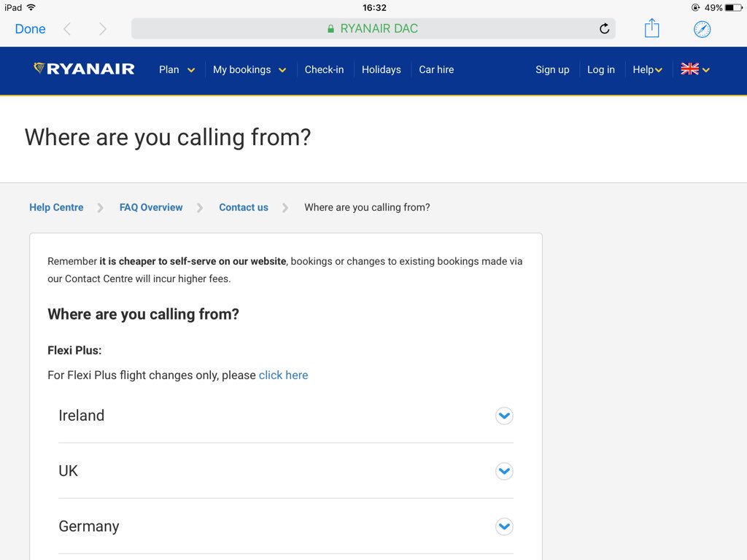
Task: Open the share sheet icon
Action: click(x=651, y=28)
